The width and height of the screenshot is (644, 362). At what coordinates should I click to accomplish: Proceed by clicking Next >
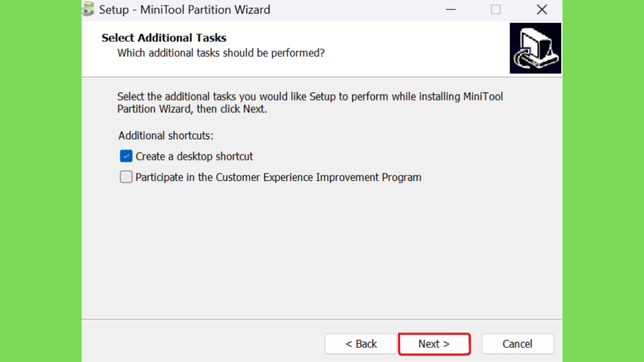pyautogui.click(x=434, y=344)
